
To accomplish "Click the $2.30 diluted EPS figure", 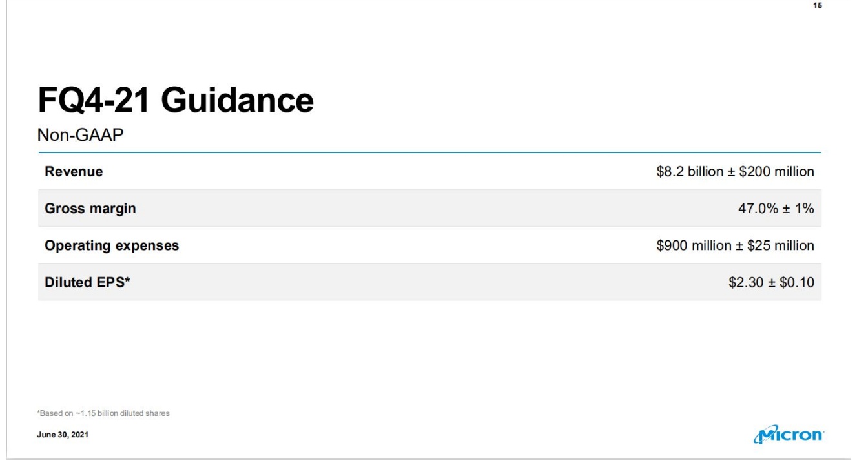I will click(x=744, y=282).
